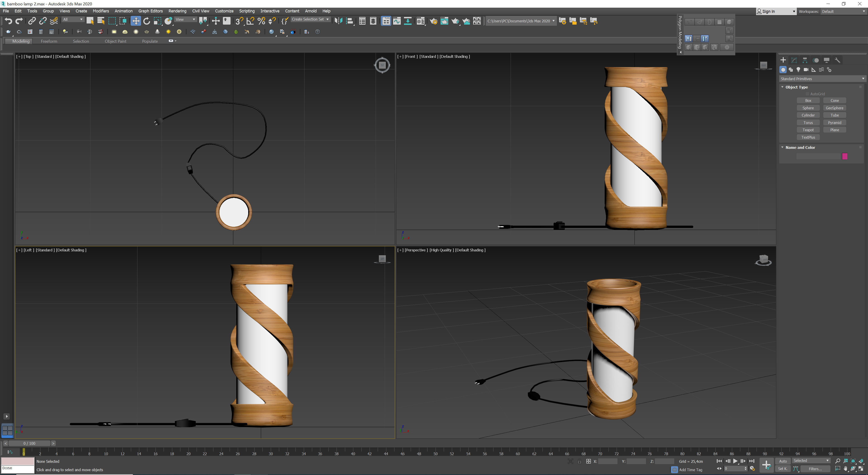Open the Graph Editors menu
Viewport: 868px width, 475px height.
click(x=150, y=11)
